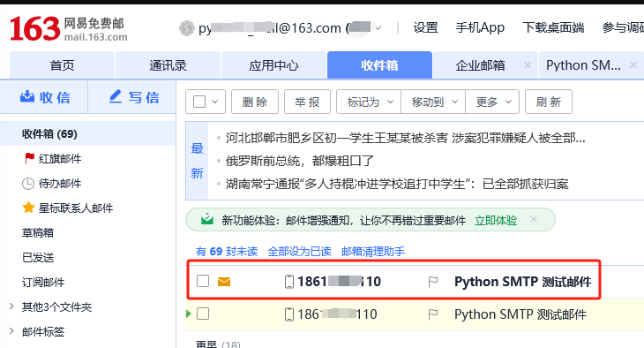Open 红旗邮件 folder

point(60,158)
